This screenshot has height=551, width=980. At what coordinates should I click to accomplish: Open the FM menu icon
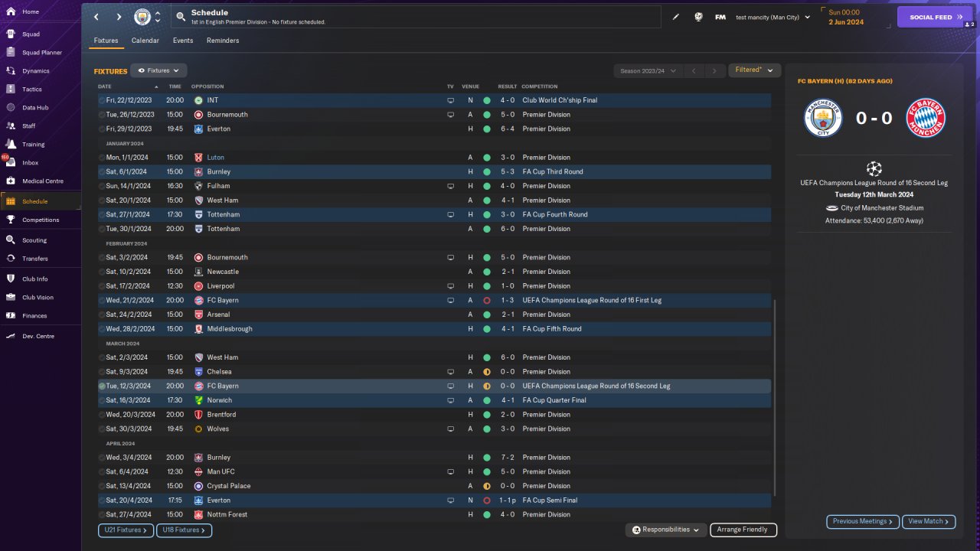[720, 17]
